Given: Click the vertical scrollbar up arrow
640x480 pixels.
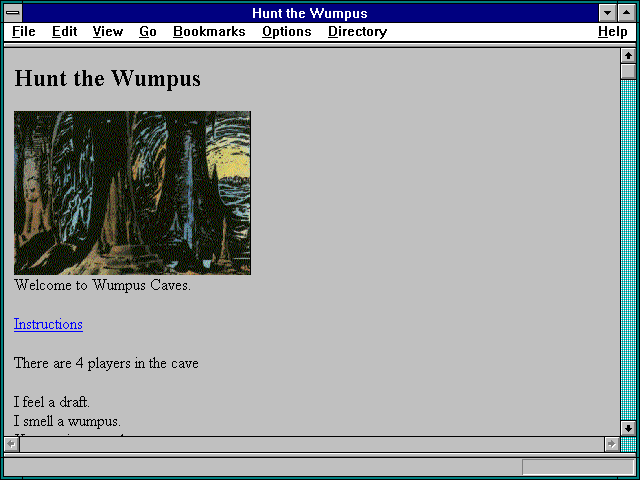Looking at the screenshot, I should click(x=628, y=56).
